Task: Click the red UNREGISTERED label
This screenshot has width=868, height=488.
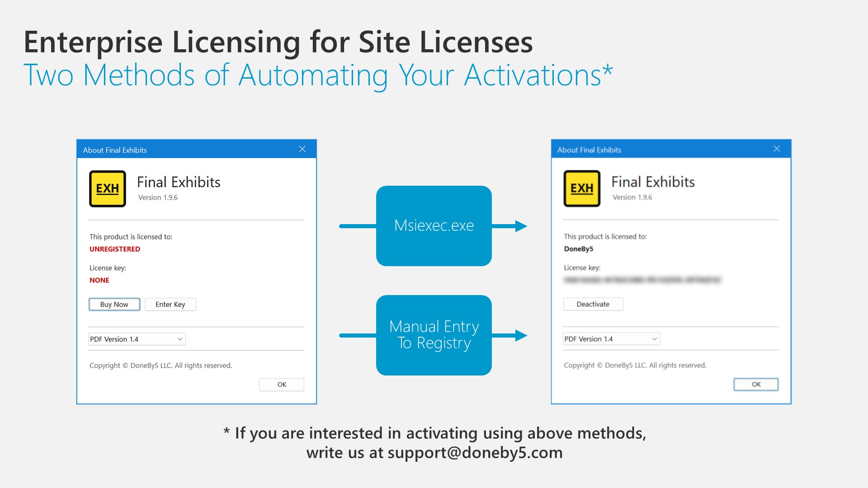Action: (x=115, y=249)
